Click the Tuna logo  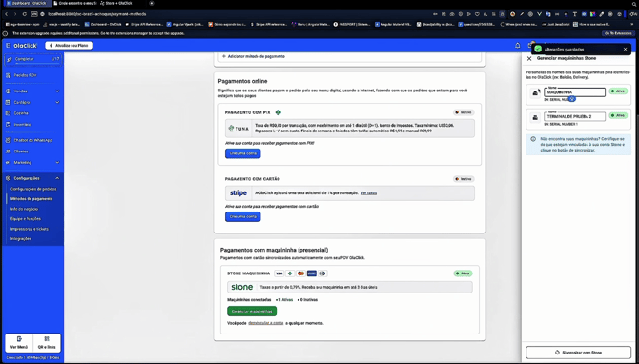(238, 129)
